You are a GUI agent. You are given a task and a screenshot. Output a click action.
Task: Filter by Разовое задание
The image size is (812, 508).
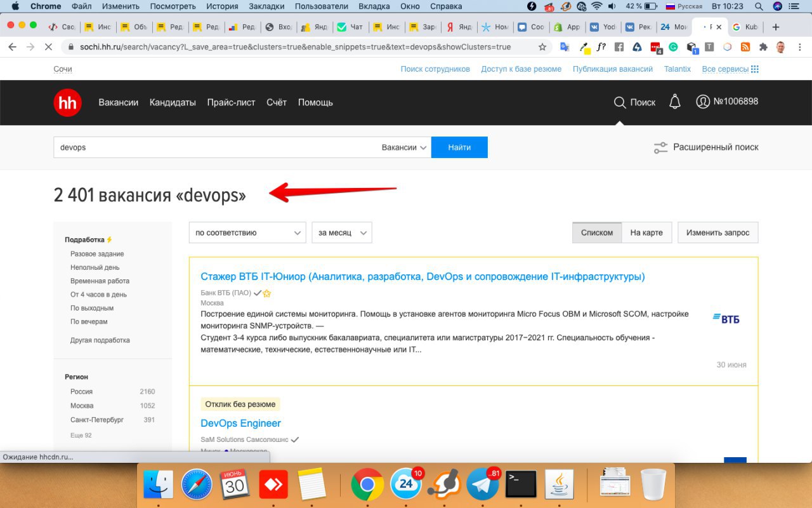pyautogui.click(x=97, y=254)
